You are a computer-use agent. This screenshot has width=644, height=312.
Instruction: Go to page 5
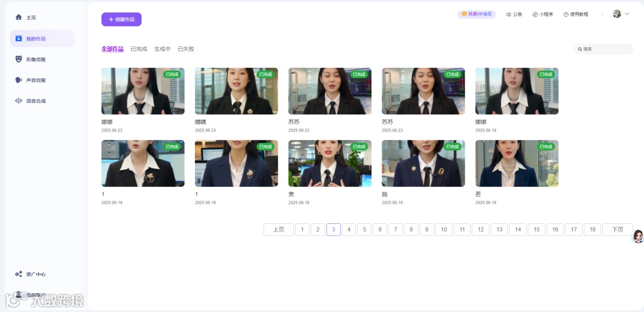[364, 230]
